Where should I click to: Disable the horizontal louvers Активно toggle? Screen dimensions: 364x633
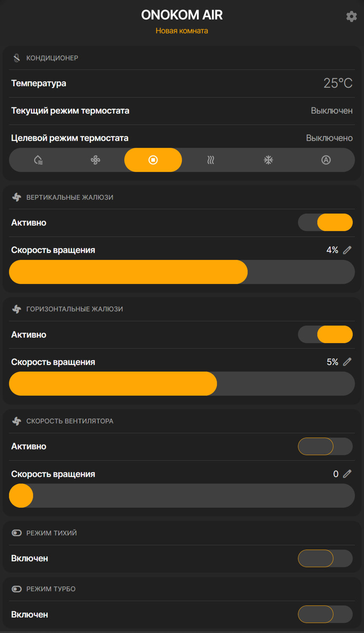coord(325,335)
